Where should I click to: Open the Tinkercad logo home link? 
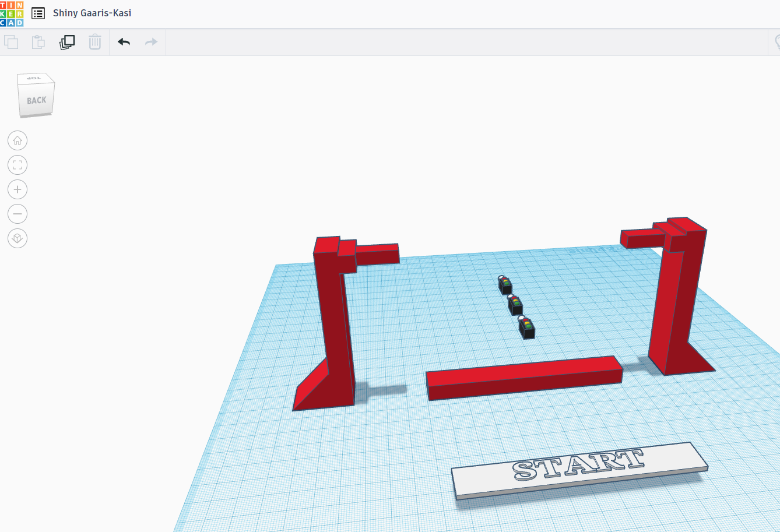point(12,13)
